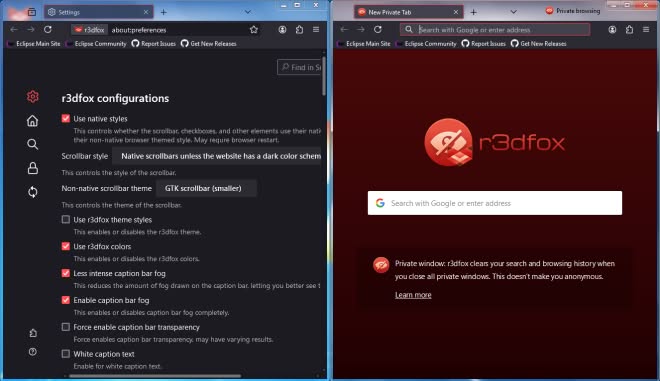Uncheck Use r3dfox colors

(x=66, y=246)
